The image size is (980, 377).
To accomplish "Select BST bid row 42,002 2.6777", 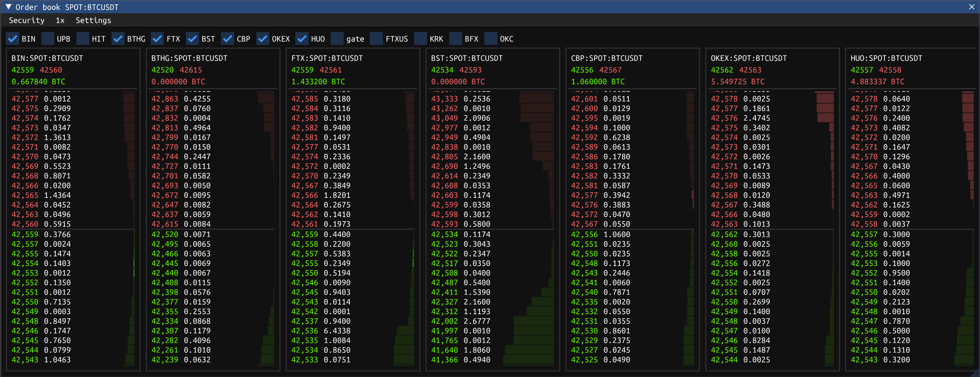I will tap(492, 321).
